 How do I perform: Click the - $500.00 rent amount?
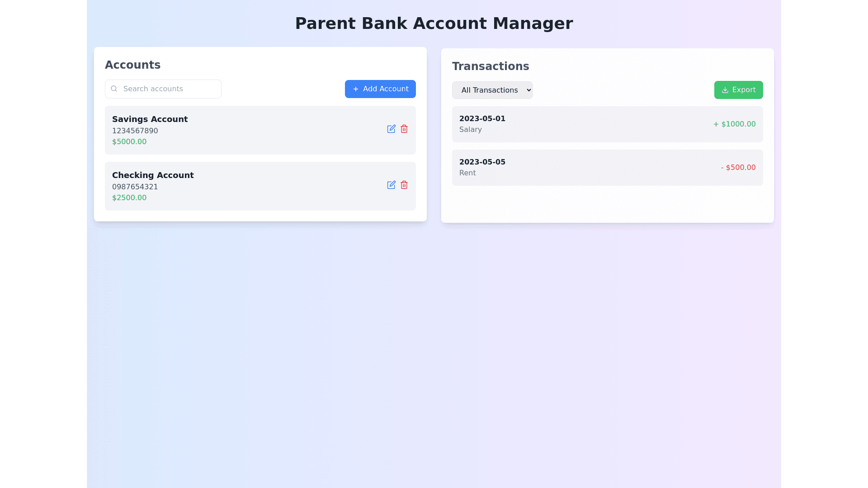(x=738, y=168)
